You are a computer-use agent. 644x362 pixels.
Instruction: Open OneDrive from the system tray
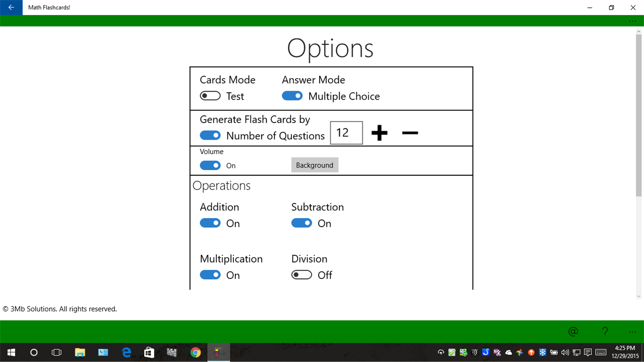508,352
